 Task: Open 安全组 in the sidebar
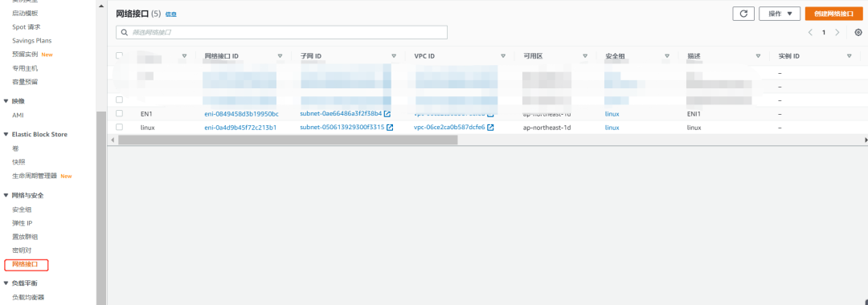[x=22, y=209]
